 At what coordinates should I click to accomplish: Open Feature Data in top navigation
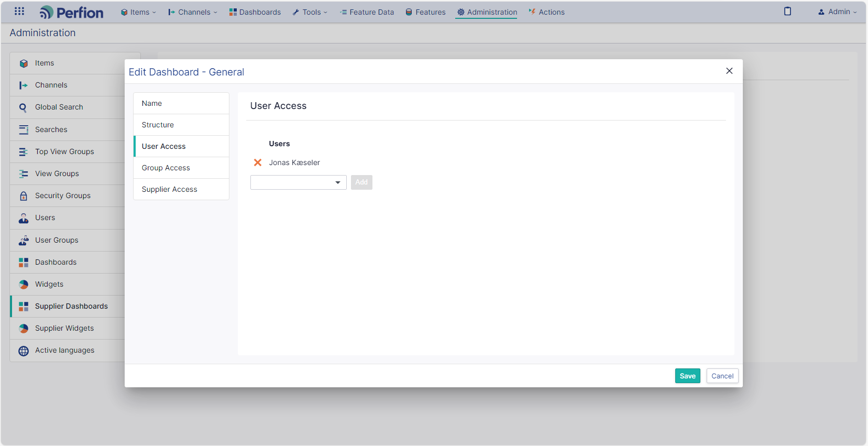pyautogui.click(x=367, y=12)
